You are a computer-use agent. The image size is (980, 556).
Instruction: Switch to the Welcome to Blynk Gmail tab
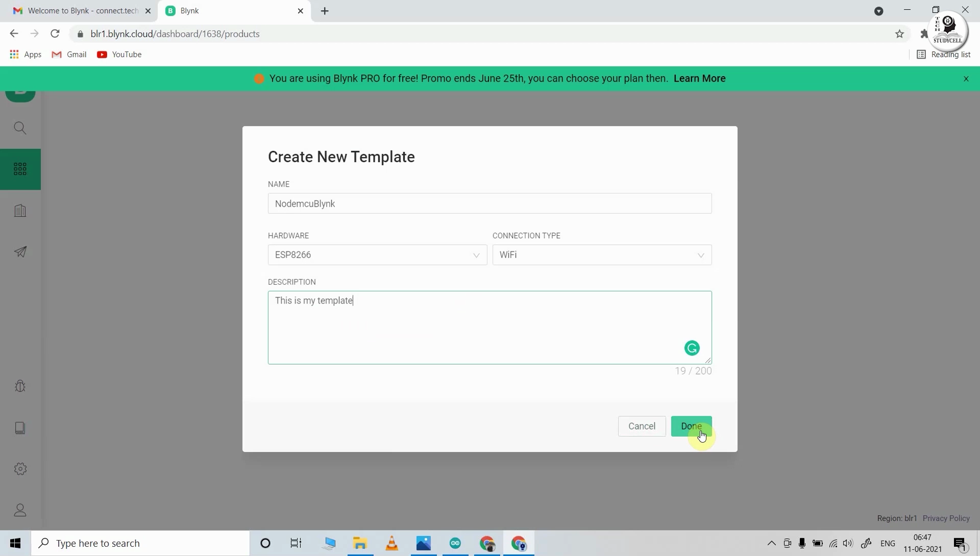pos(79,11)
